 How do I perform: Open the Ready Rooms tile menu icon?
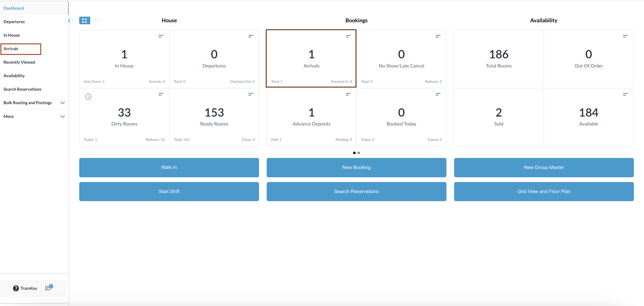point(251,94)
